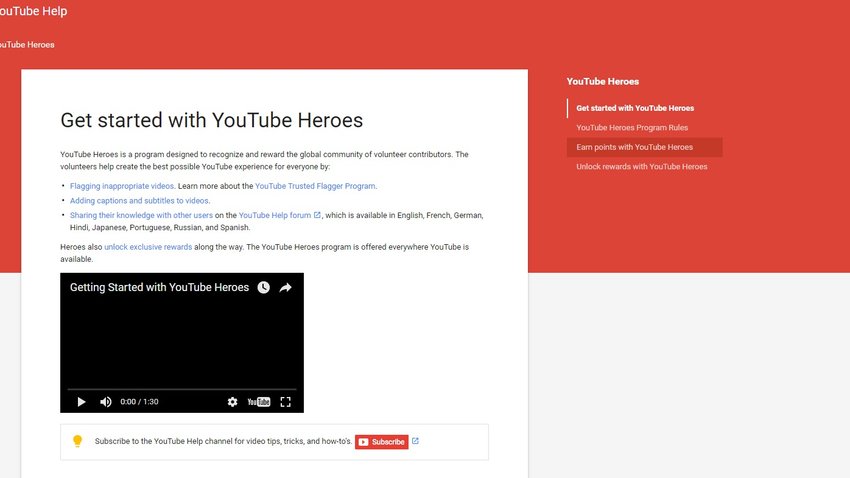Open YouTube Trusted Flagger Program link
Image resolution: width=850 pixels, height=478 pixels.
click(315, 186)
